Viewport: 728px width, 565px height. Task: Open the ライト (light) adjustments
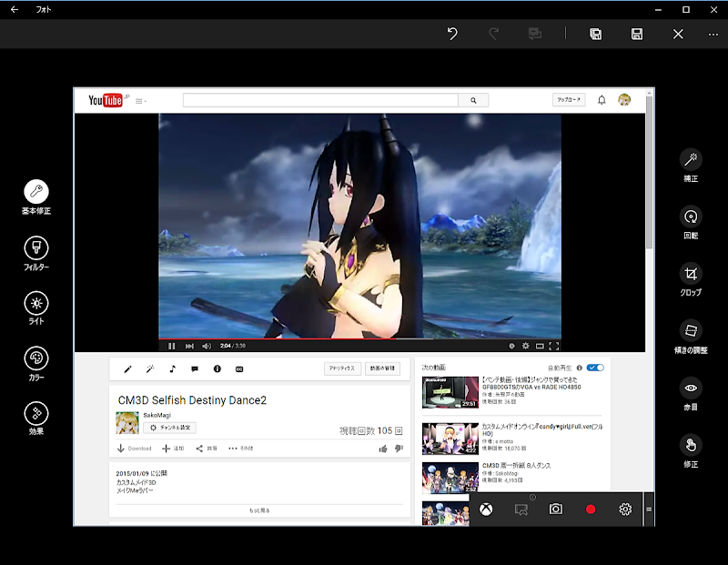pos(36,303)
